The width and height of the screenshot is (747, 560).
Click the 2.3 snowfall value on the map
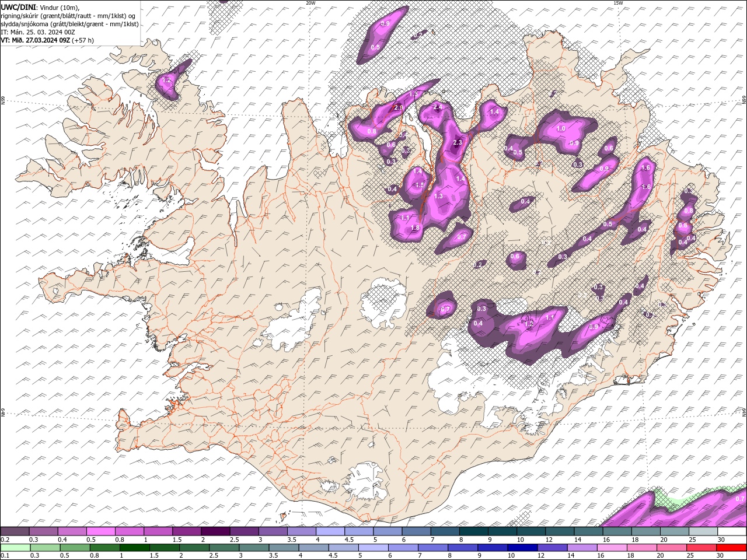(x=458, y=142)
